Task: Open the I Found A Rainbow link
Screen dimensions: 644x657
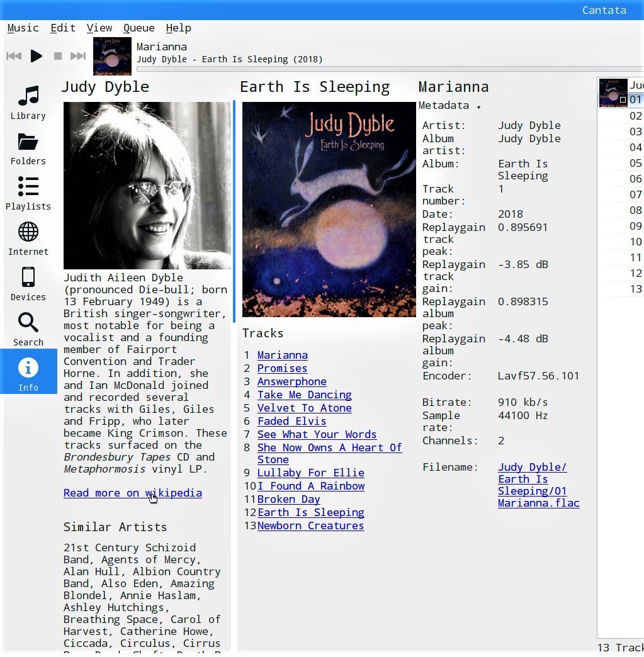Action: [x=311, y=486]
